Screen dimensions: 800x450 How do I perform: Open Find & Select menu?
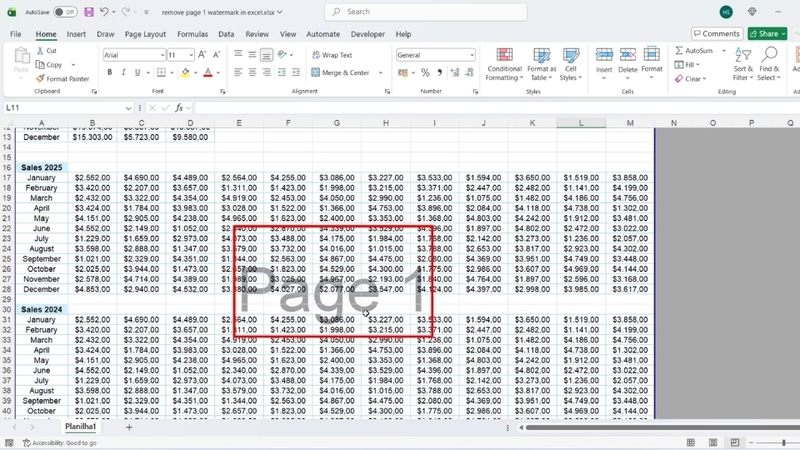point(769,64)
